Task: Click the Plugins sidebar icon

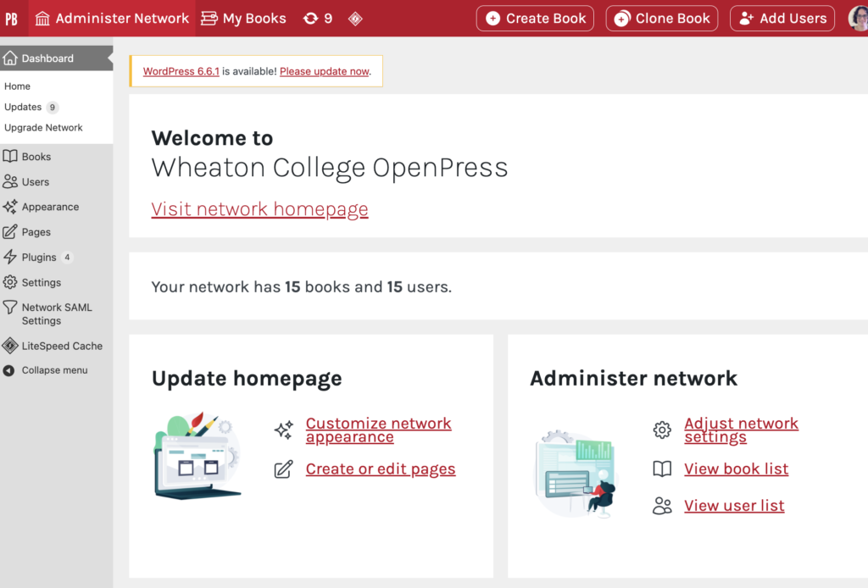Action: click(11, 257)
